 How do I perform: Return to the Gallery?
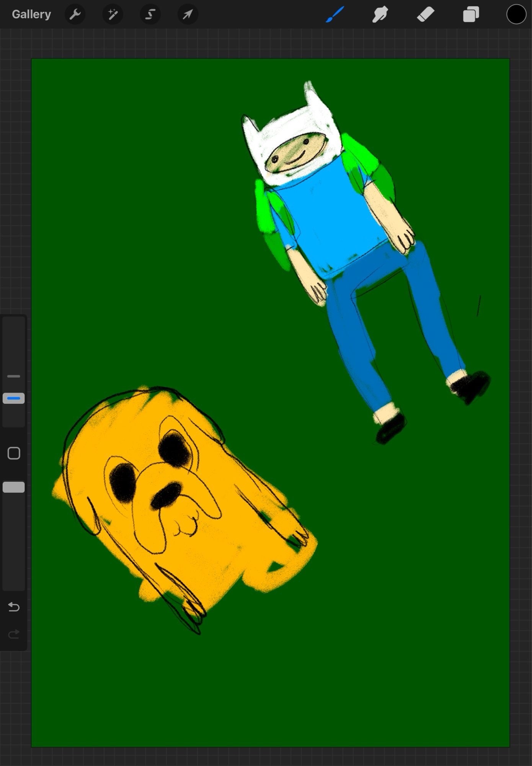pos(31,15)
